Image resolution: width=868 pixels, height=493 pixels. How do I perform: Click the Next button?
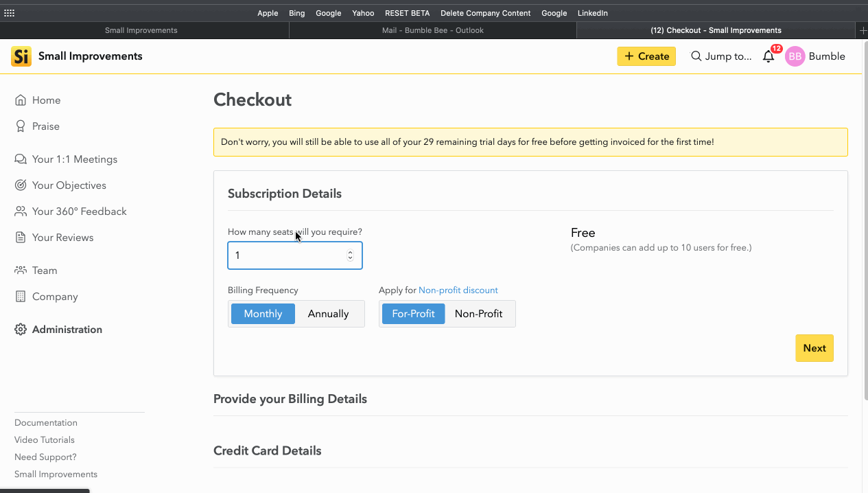[814, 348]
